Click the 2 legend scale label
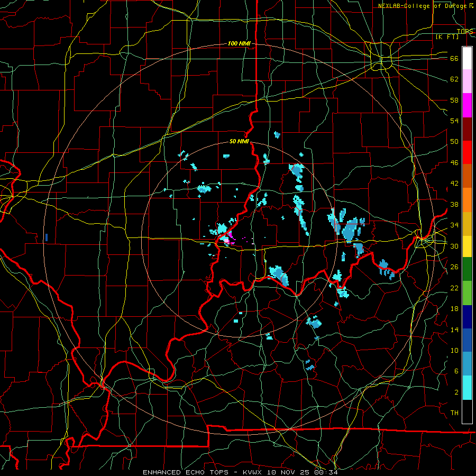476x476 pixels. (456, 392)
